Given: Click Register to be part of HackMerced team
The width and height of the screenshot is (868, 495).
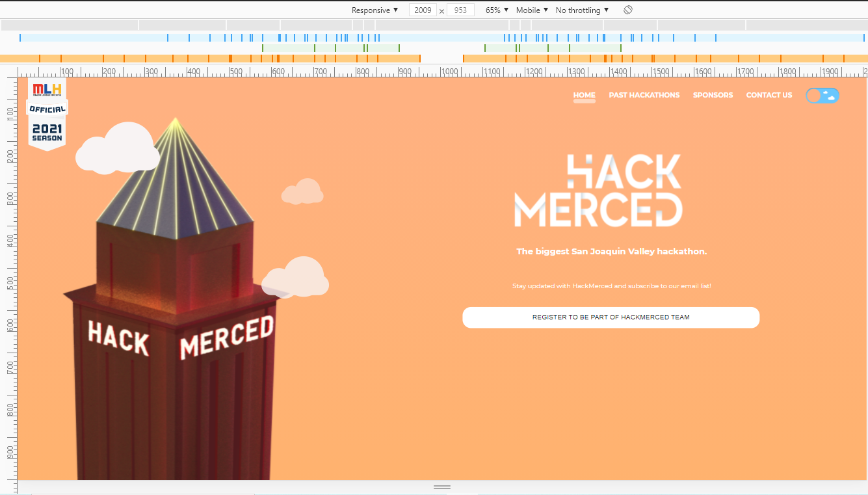Looking at the screenshot, I should pyautogui.click(x=611, y=317).
